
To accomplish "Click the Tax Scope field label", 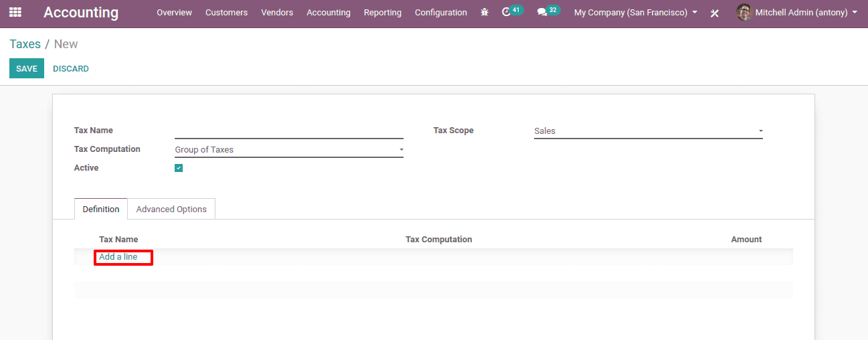I will coord(454,131).
